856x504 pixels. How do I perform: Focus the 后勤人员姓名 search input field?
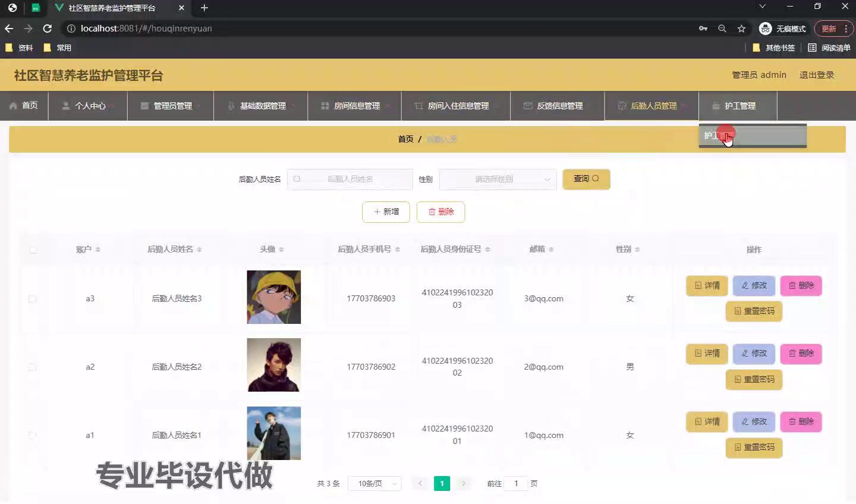click(350, 179)
